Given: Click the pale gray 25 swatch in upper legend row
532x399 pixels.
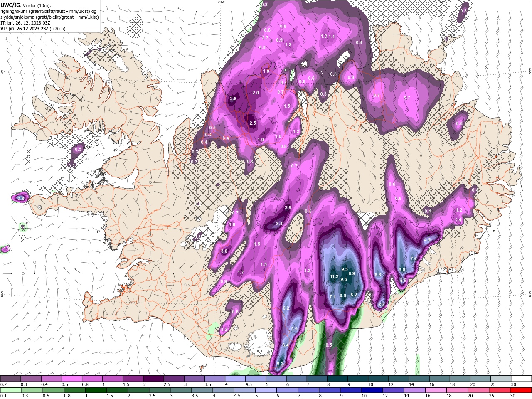Looking at the screenshot, I should click(x=501, y=379).
